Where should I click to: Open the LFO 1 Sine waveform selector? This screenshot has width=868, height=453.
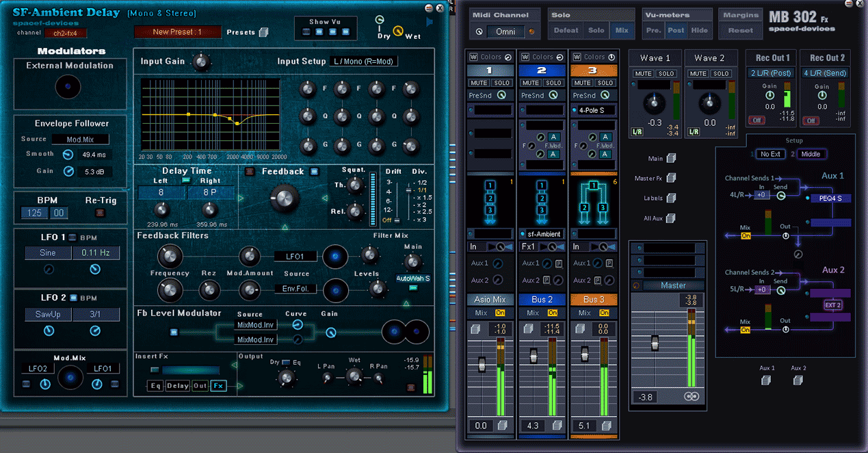click(x=47, y=253)
